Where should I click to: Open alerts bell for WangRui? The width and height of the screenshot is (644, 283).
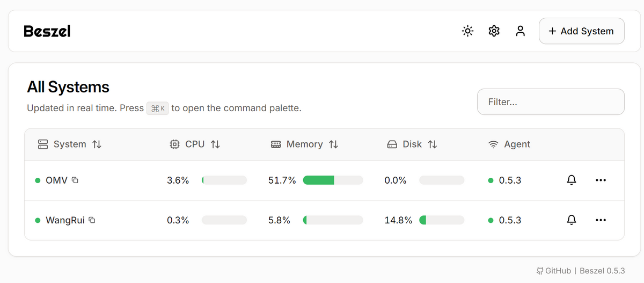(x=572, y=220)
